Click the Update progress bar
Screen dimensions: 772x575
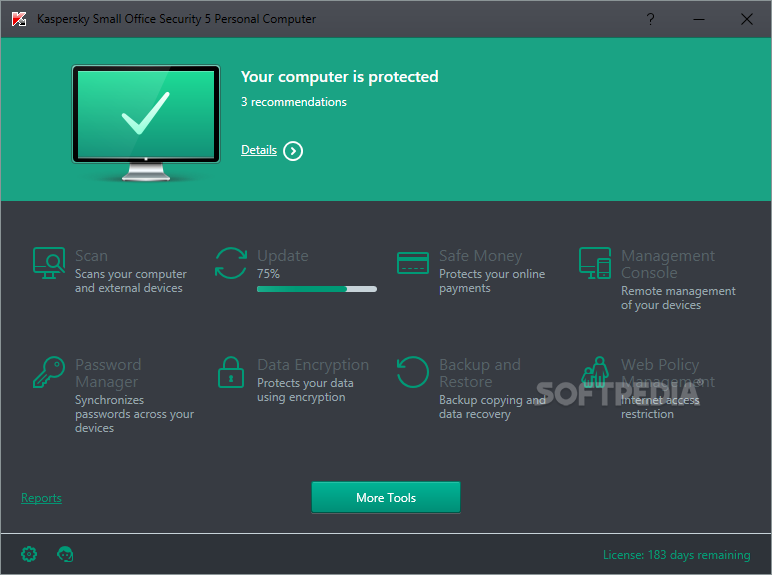pyautogui.click(x=317, y=289)
